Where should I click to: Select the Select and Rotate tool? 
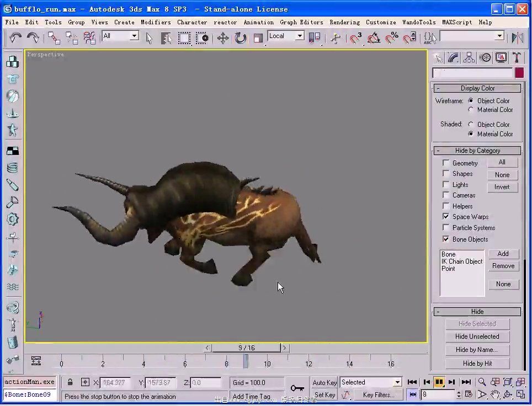[240, 38]
